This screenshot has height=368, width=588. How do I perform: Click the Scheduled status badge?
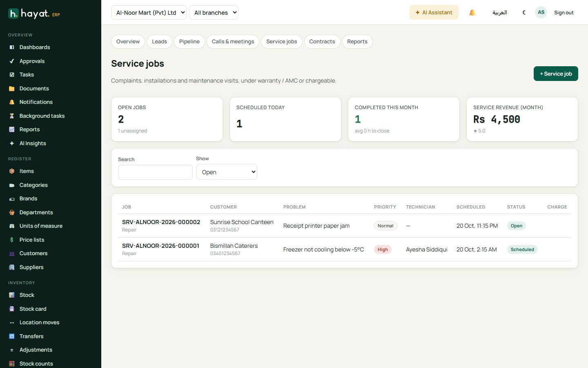click(522, 249)
